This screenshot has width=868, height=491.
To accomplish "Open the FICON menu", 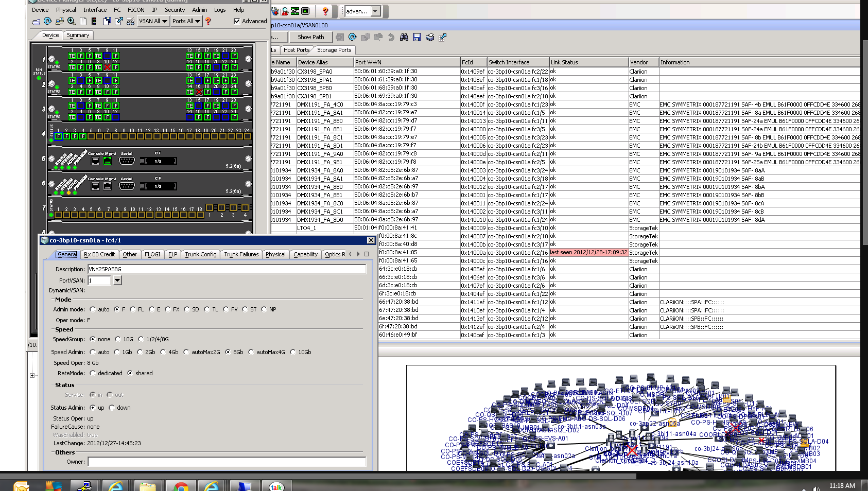I will click(x=136, y=10).
